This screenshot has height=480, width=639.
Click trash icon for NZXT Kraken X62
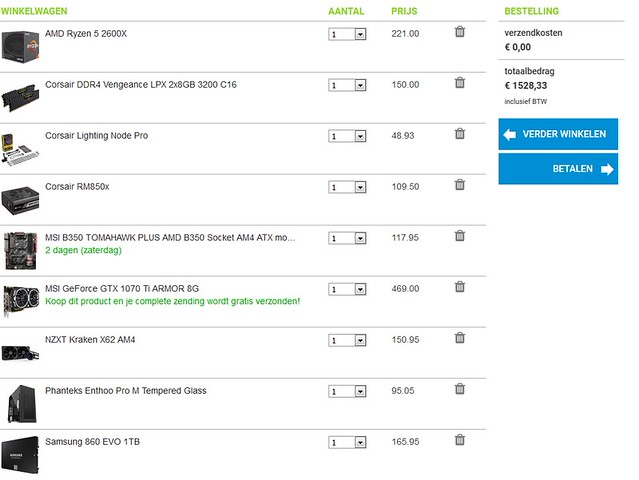coord(460,337)
